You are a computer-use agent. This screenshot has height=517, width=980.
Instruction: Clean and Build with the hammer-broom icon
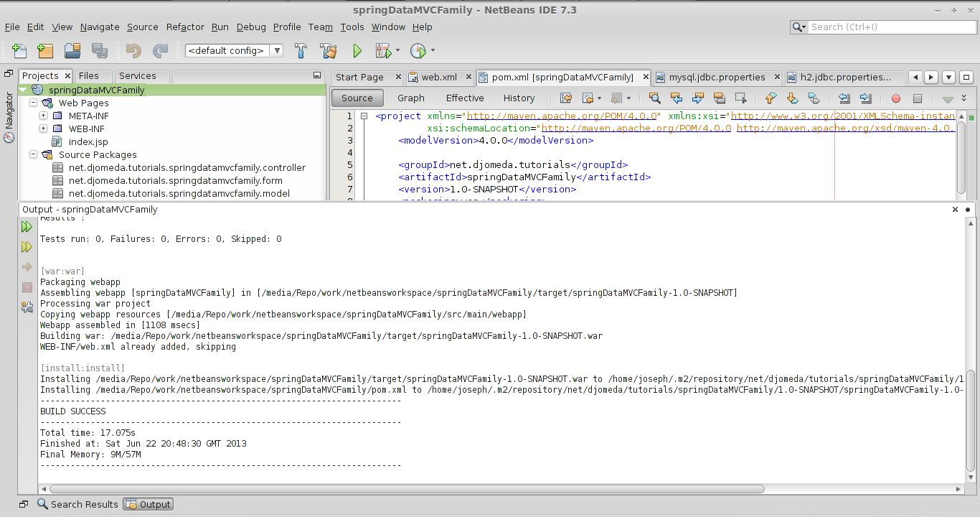point(329,51)
